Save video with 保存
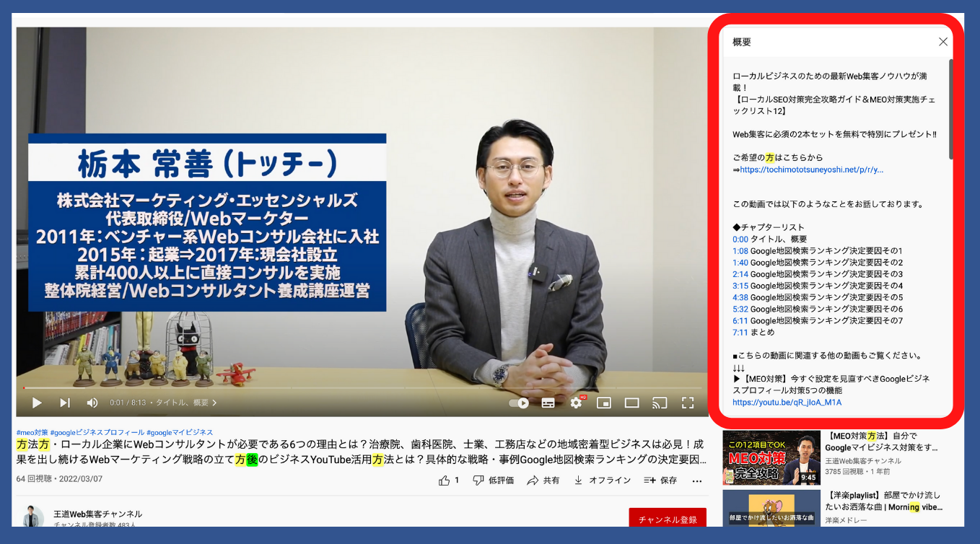The height and width of the screenshot is (544, 980). click(660, 481)
